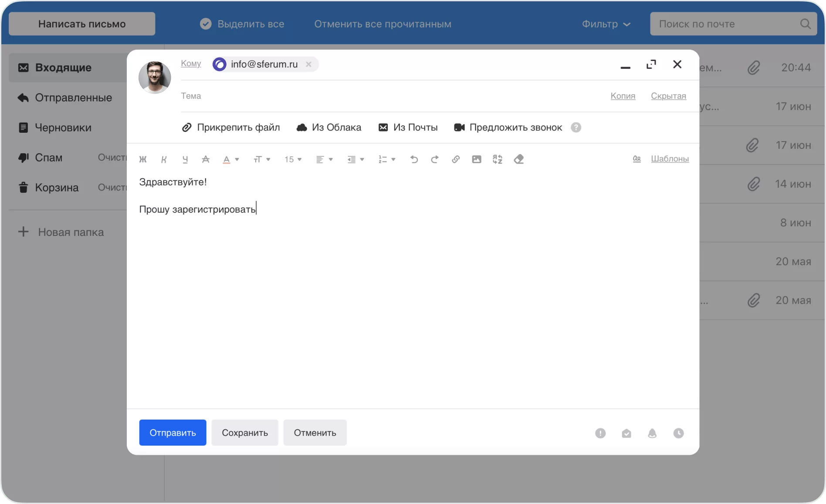Go to the 'Черновики' folder

tap(63, 128)
